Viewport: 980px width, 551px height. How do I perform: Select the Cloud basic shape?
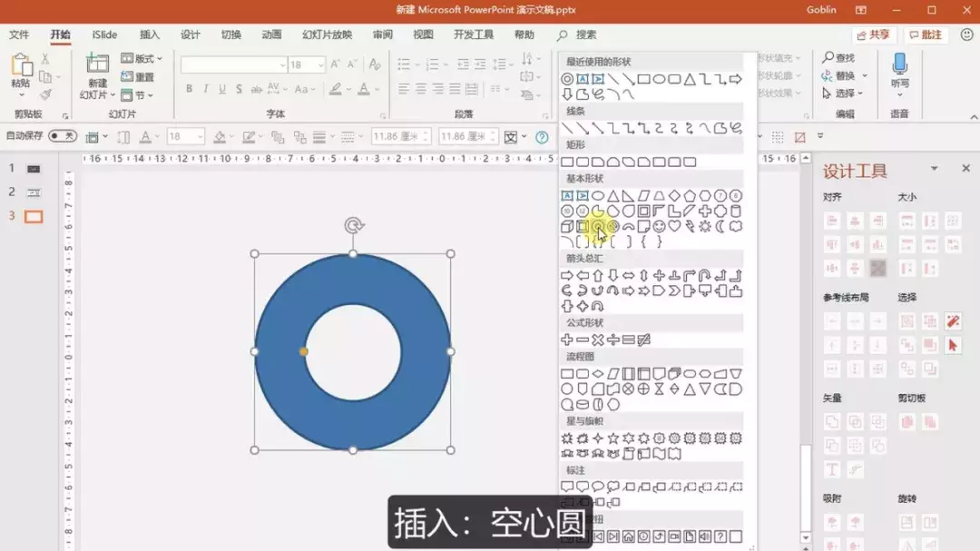(x=736, y=226)
